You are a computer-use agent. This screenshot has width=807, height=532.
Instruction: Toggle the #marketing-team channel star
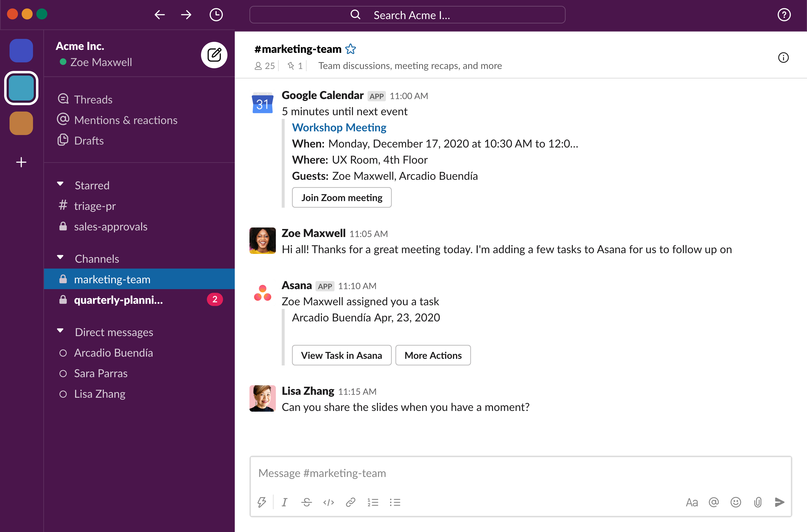[351, 49]
